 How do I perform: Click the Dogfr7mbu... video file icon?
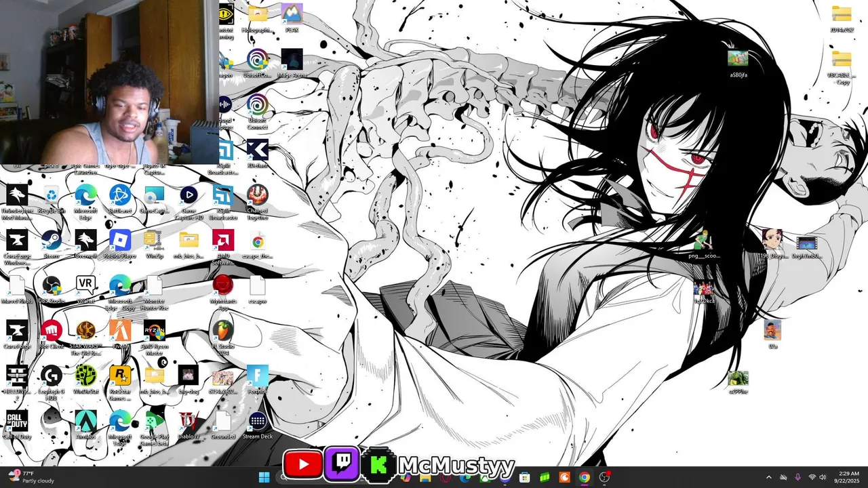(x=806, y=245)
